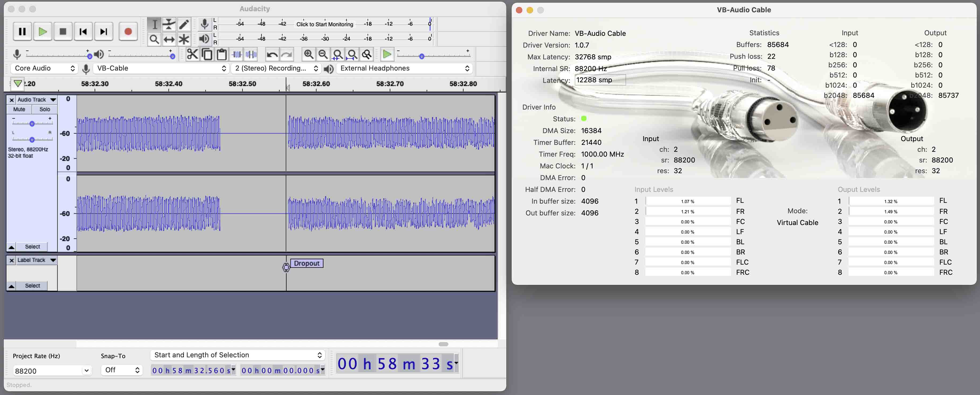Image resolution: width=980 pixels, height=395 pixels.
Task: Adjust the Audio Track gain slider
Action: pyautogui.click(x=32, y=123)
